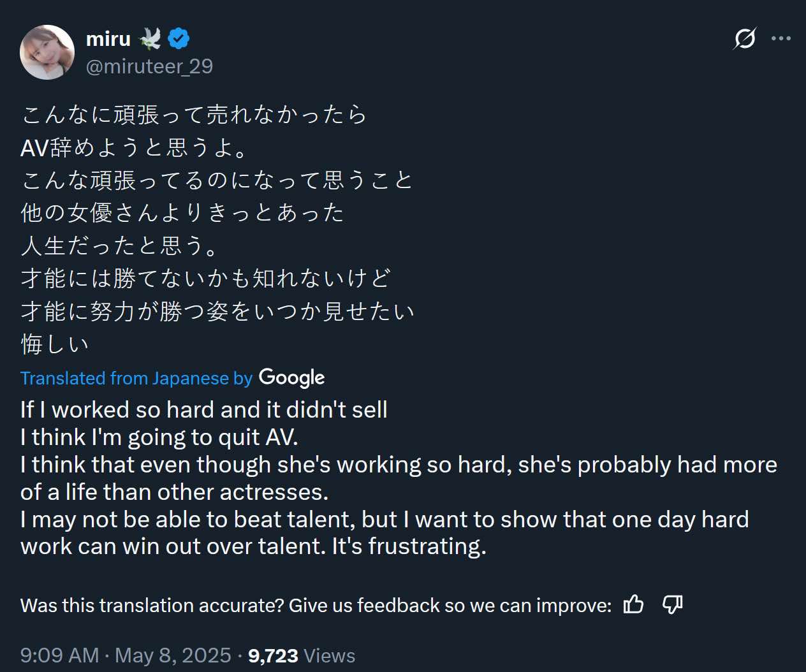This screenshot has width=806, height=672.
Task: Click translated line I think I'm going to quit AV
Action: [x=159, y=437]
